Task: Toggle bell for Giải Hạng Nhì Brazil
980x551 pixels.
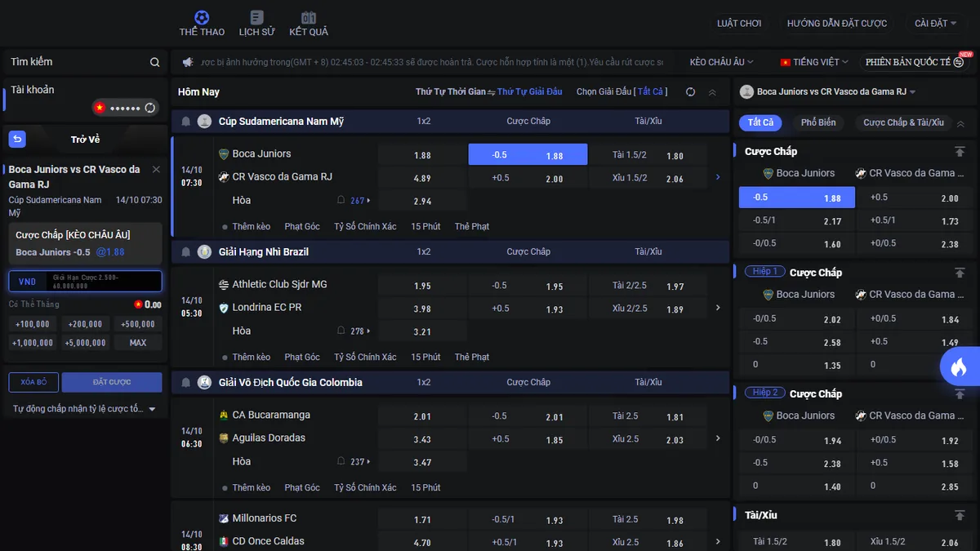Action: click(x=185, y=252)
